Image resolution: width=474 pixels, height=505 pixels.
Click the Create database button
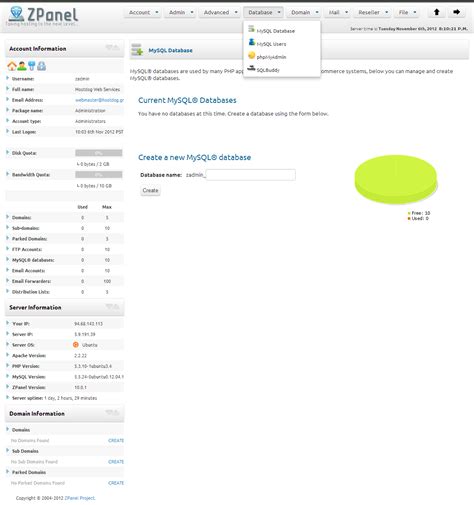tap(150, 190)
